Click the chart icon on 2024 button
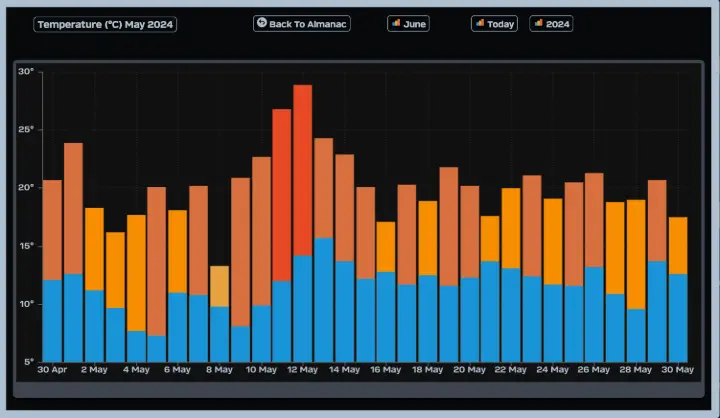The height and width of the screenshot is (418, 720). click(539, 23)
